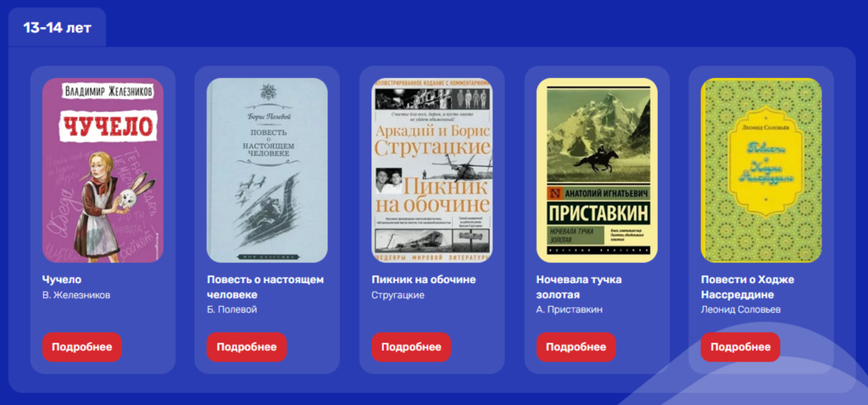868x405 pixels.
Task: Open the Ночевала тучка золотая title link
Action: (x=579, y=286)
